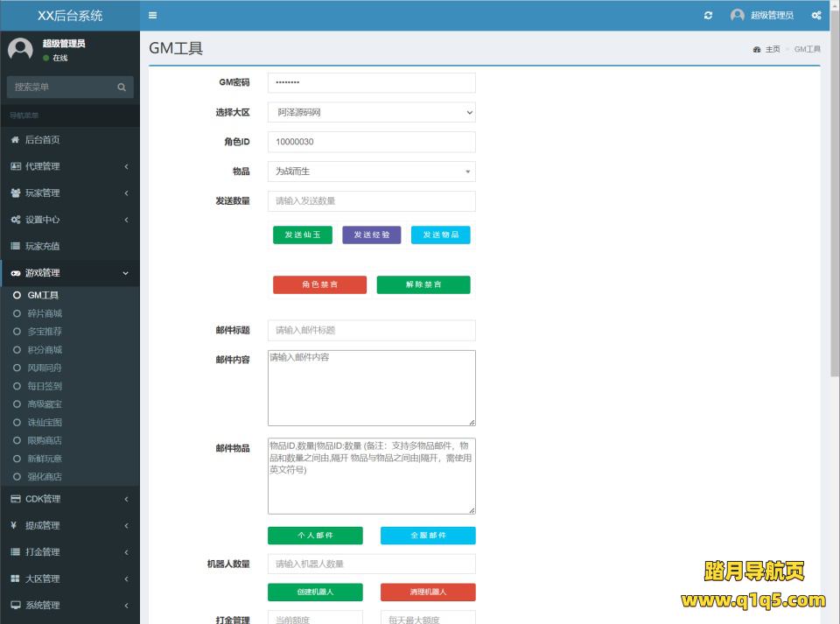Viewport: 840px width, 624px height.
Task: Click the hamburger sidebar toggle icon
Action: click(153, 16)
